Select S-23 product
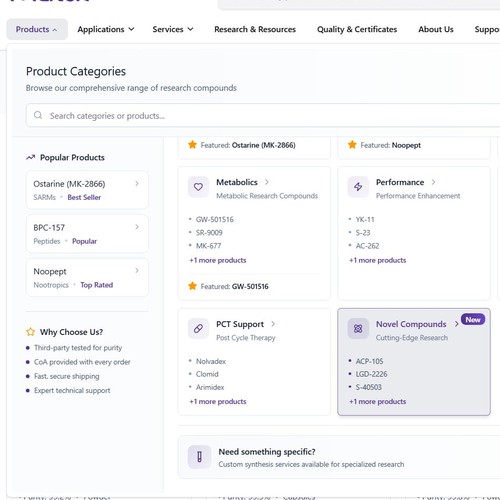Viewport: 500px width, 500px height. point(363,233)
